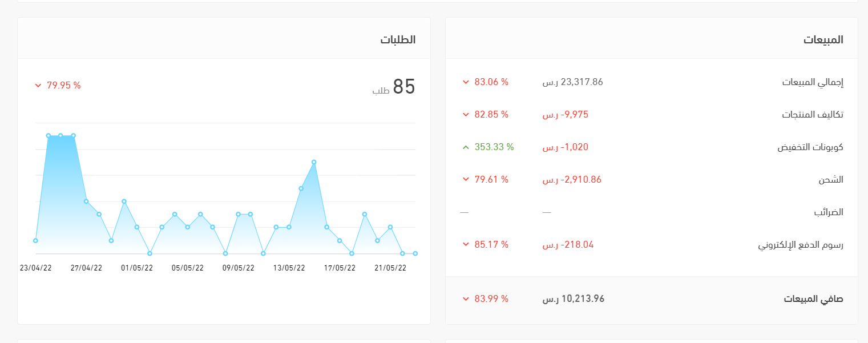Click the decrease arrow beside 85.17 %
Image resolution: width=868 pixels, height=343 pixels.
pyautogui.click(x=466, y=245)
